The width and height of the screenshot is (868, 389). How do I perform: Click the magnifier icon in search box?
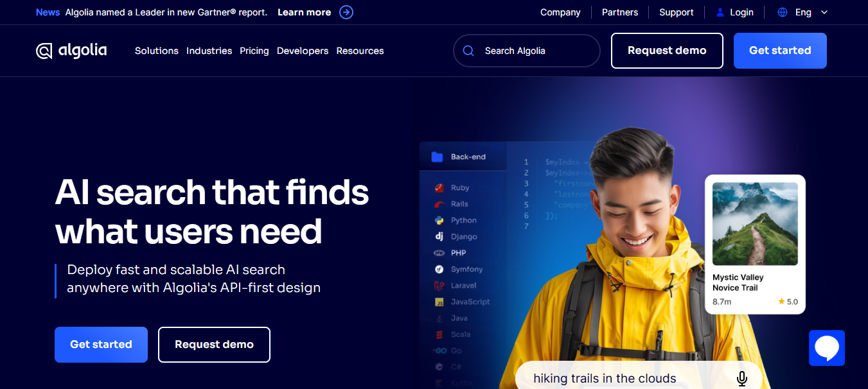tap(468, 51)
